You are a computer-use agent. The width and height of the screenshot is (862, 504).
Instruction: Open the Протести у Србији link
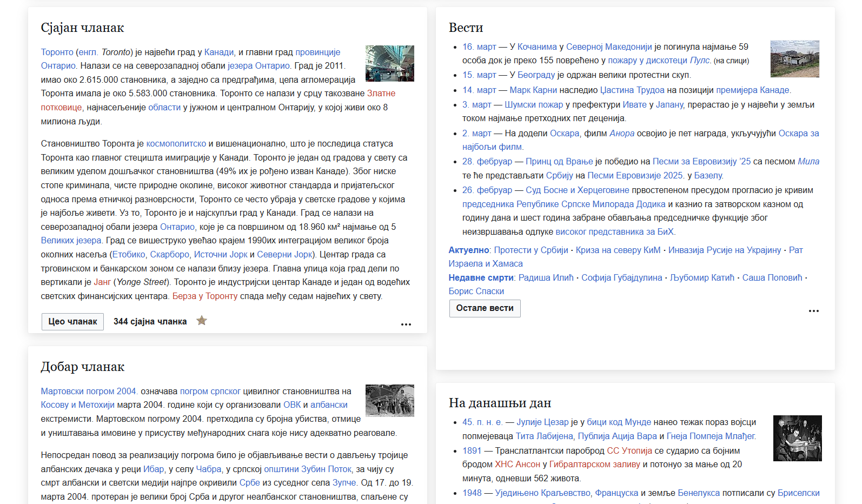point(531,250)
